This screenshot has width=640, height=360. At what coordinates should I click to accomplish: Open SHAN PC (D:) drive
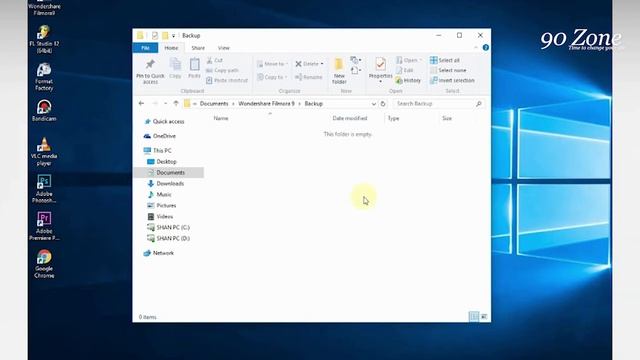coord(169,238)
